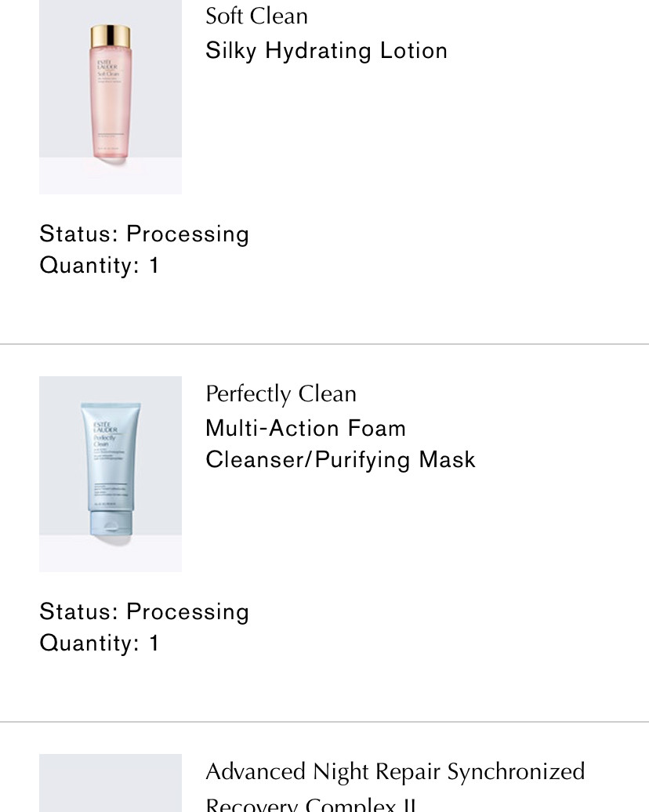
Task: Click the gold cap of the lotion bottle
Action: [111, 37]
